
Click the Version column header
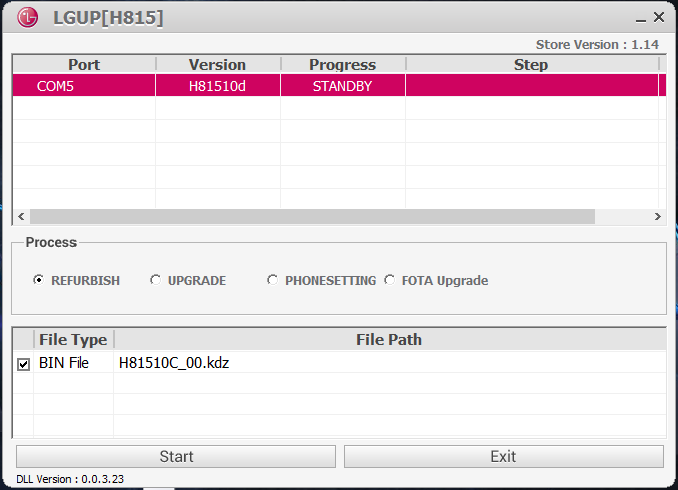coord(217,65)
